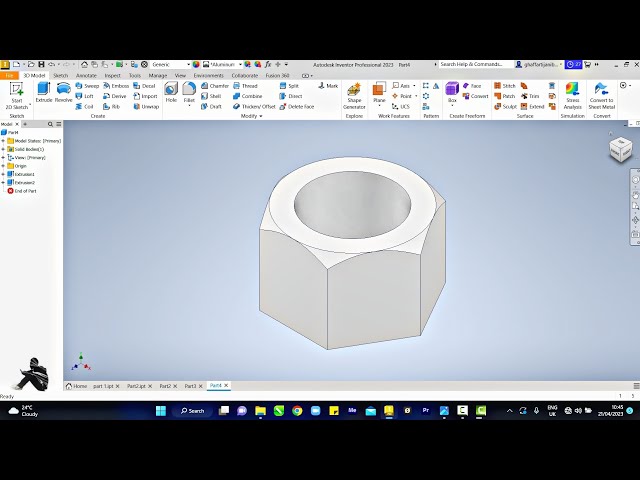Viewport: 640px width, 480px height.
Task: Pick the Thicken/Offset tool
Action: pos(254,106)
